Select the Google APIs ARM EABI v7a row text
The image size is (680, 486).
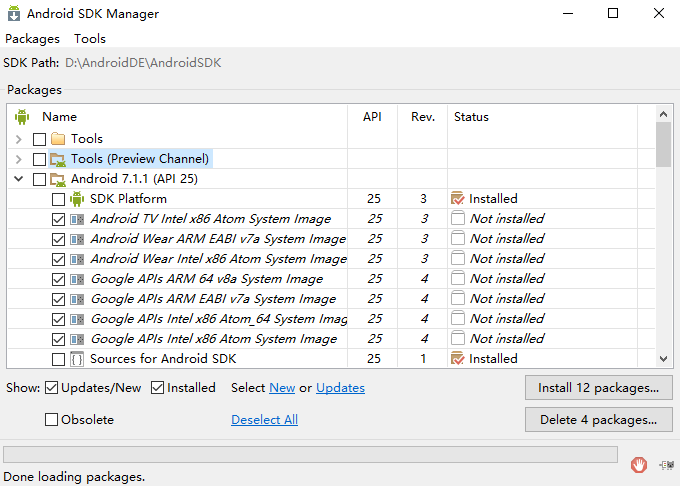(213, 299)
